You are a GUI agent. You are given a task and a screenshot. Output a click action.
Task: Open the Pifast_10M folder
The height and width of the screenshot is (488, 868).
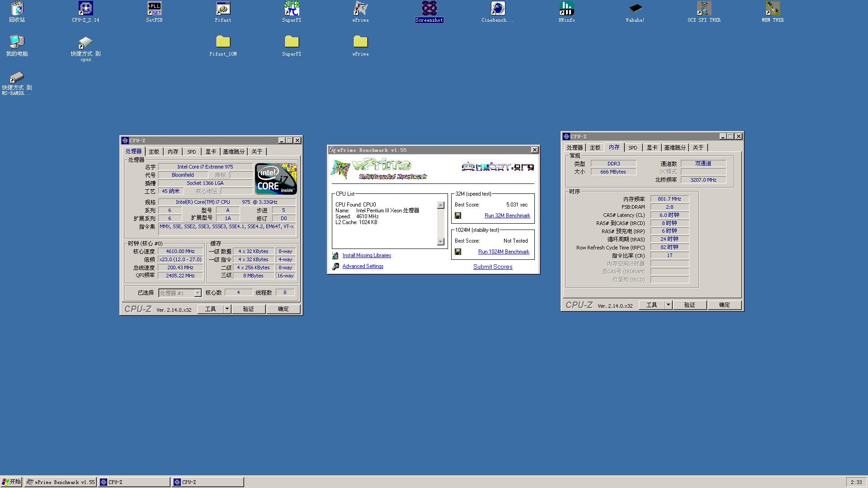(x=223, y=46)
